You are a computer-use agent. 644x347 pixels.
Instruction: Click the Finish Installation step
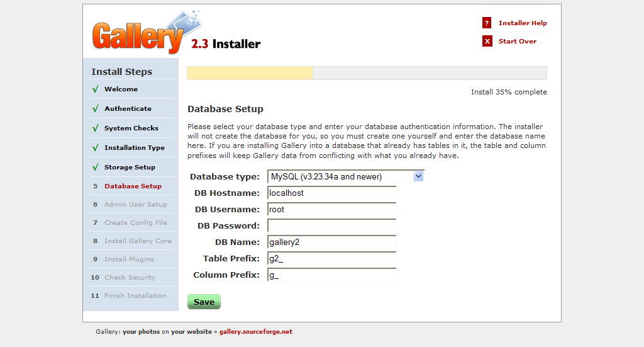(135, 295)
